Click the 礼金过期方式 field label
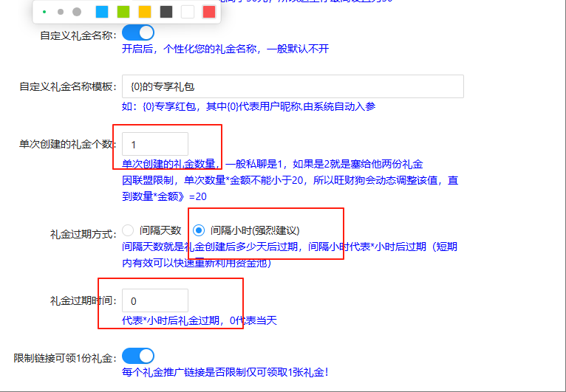Screen dimensions: 566x392 point(83,233)
